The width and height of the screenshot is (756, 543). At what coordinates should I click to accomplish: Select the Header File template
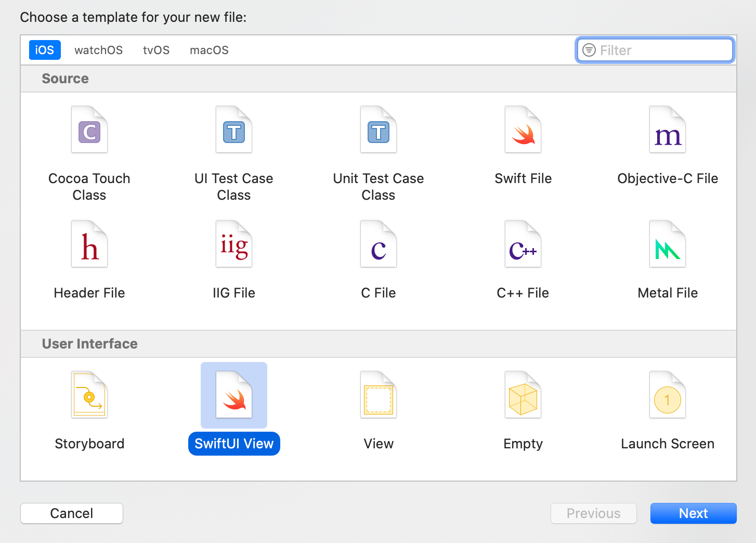point(89,244)
